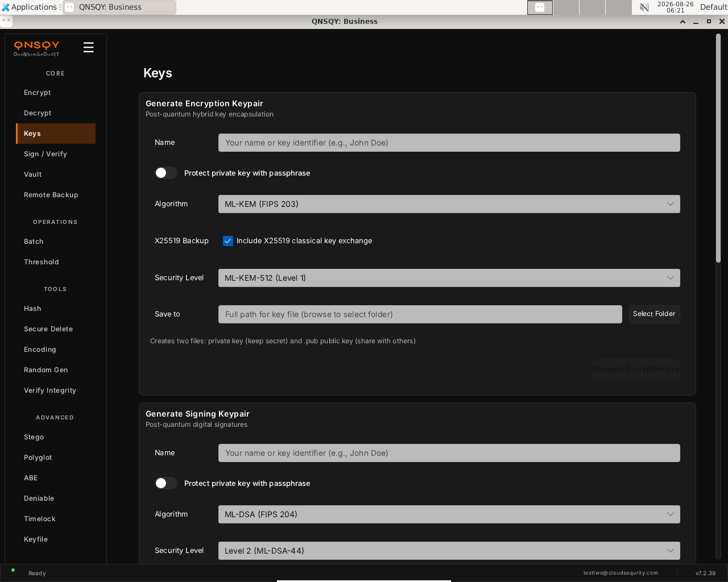This screenshot has height=582, width=728.
Task: Open ML-DSA (FIPS 204) algorithm dropdown
Action: point(449,514)
